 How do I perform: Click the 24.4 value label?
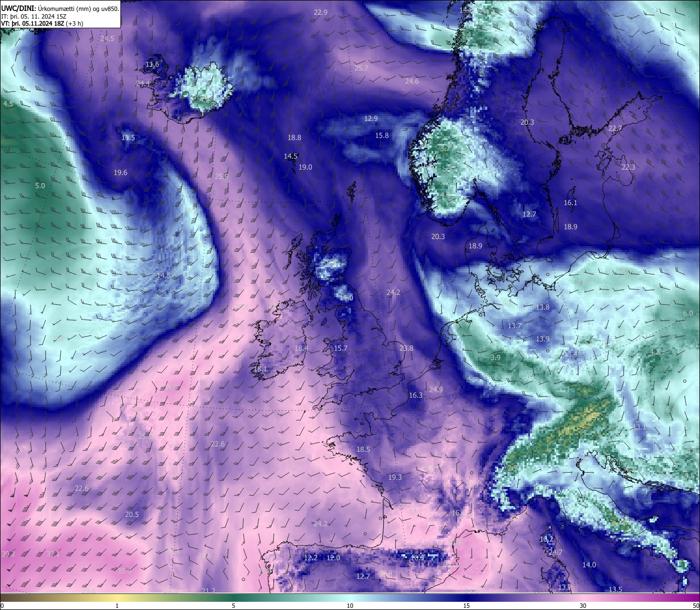coord(143,83)
